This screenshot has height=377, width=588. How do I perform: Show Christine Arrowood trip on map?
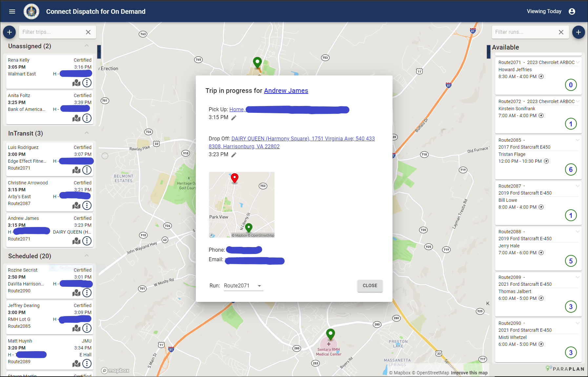click(x=76, y=205)
